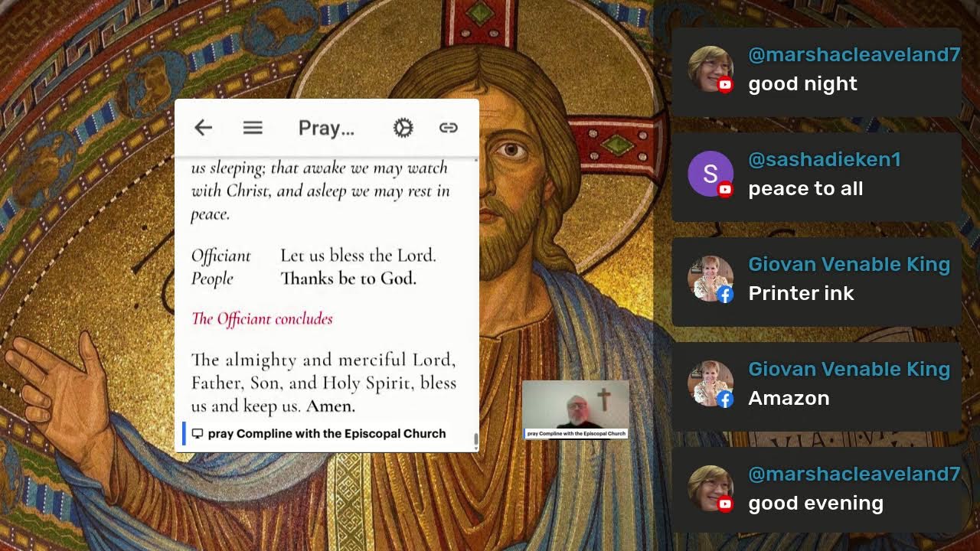Open Giovan Venable King's avatar on the 'Amazon' comment

pos(710,383)
